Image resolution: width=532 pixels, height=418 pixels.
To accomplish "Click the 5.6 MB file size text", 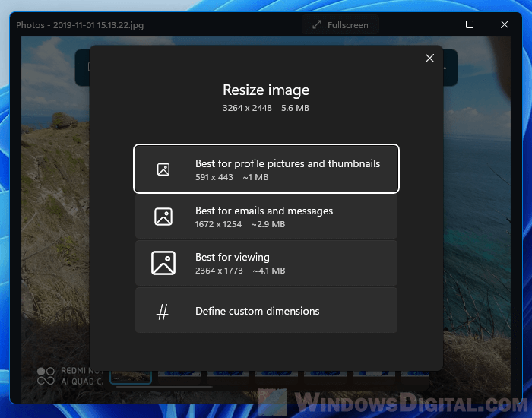I will tap(295, 108).
